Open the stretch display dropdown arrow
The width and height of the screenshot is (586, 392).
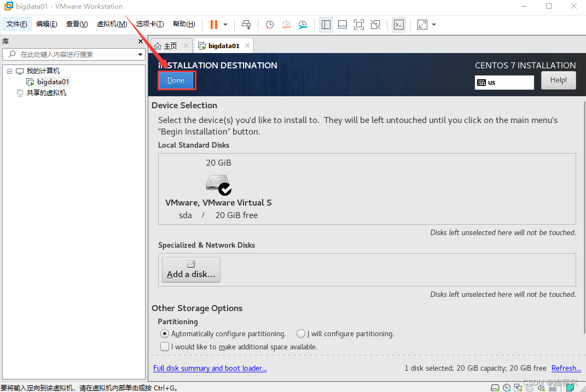click(434, 25)
